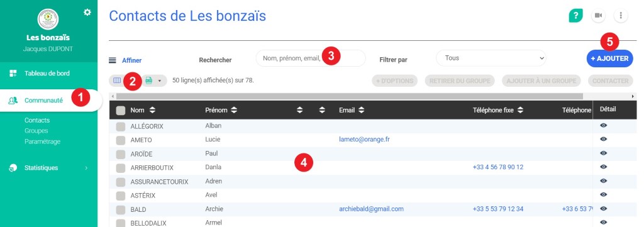644x227 pixels.
Task: Click the + AJOUTER button
Action: coord(609,58)
